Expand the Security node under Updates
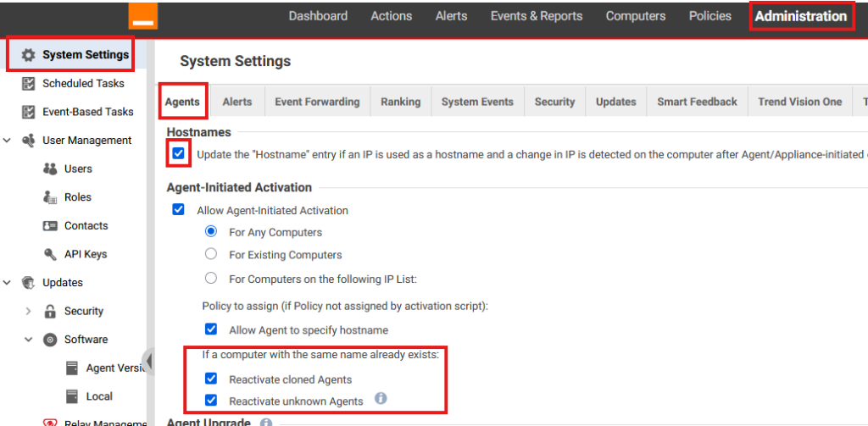This screenshot has height=426, width=868. [x=28, y=311]
